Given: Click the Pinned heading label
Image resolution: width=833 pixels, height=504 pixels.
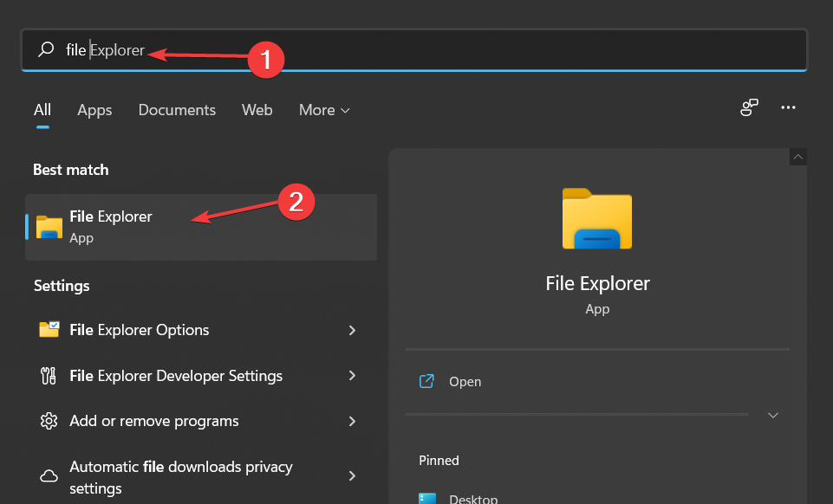Looking at the screenshot, I should (439, 461).
